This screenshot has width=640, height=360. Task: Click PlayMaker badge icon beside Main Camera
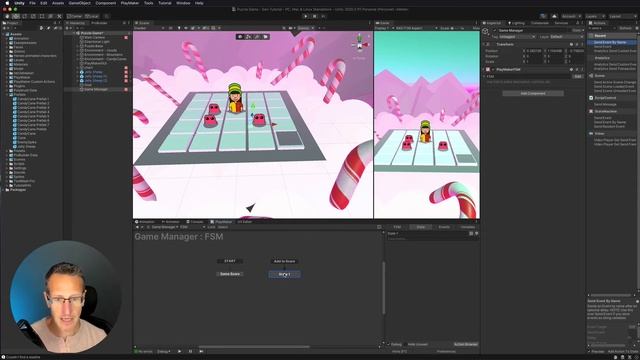[x=126, y=38]
